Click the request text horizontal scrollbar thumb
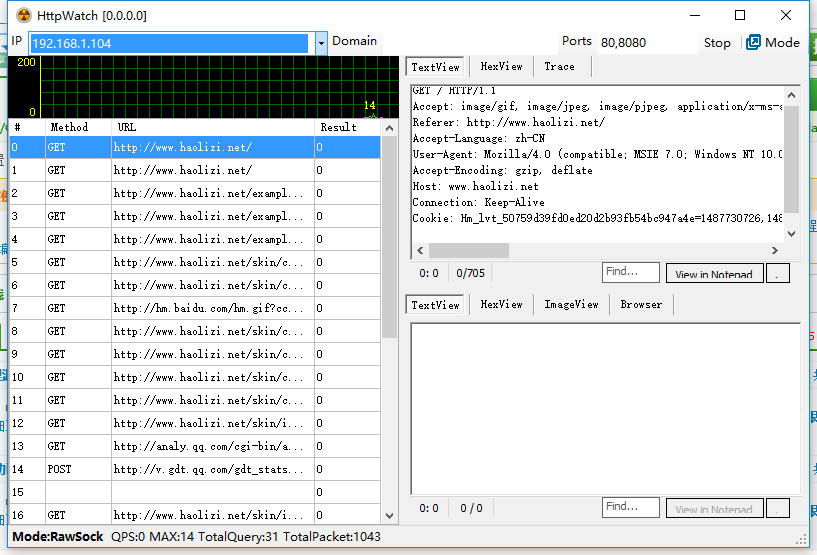The image size is (817, 555). click(x=468, y=250)
